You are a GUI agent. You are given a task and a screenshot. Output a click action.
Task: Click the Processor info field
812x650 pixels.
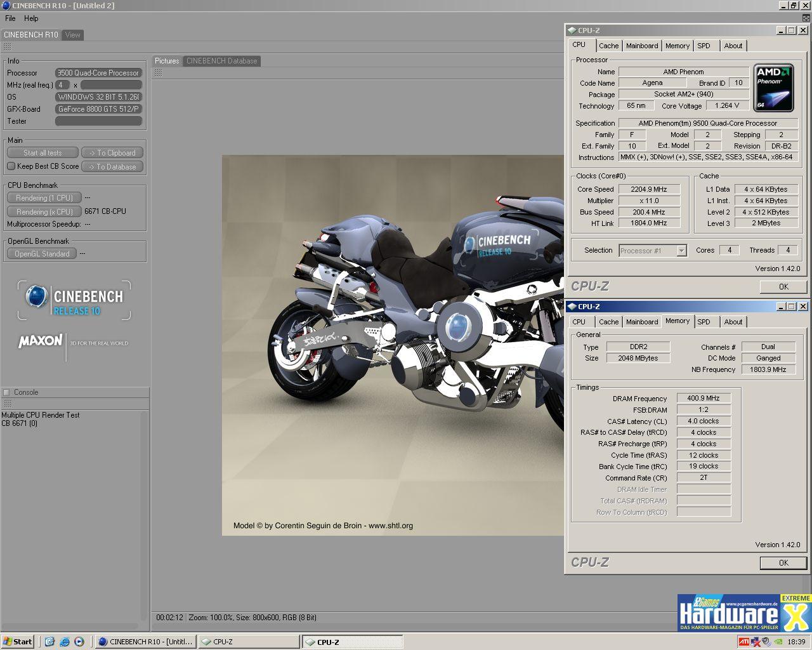click(x=98, y=73)
